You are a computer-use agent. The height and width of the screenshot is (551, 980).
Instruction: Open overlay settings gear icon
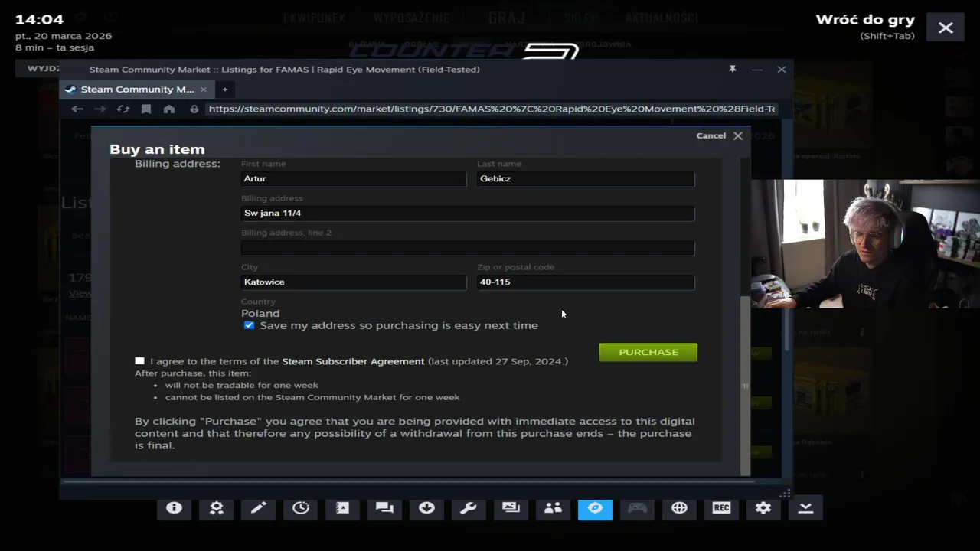point(763,508)
